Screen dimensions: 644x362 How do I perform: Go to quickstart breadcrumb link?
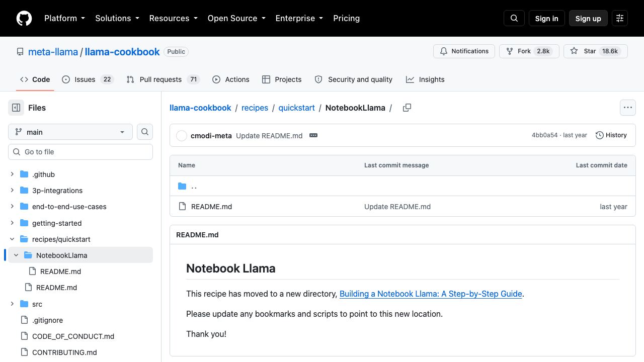point(296,108)
